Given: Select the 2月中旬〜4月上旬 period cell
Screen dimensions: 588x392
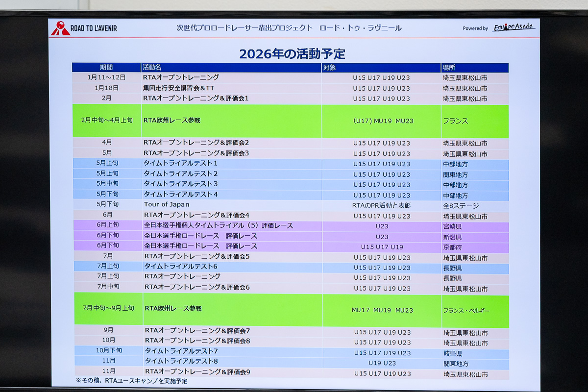Looking at the screenshot, I should (107, 121).
